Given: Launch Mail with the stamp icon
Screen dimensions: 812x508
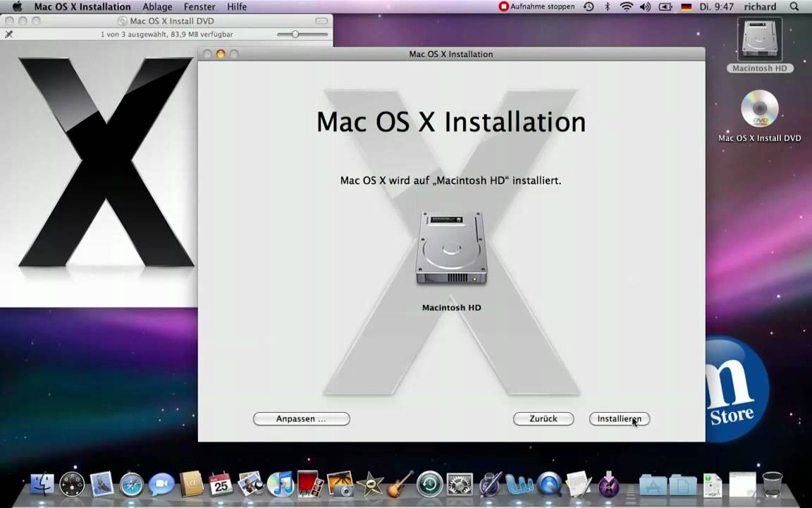Looking at the screenshot, I should (x=101, y=485).
